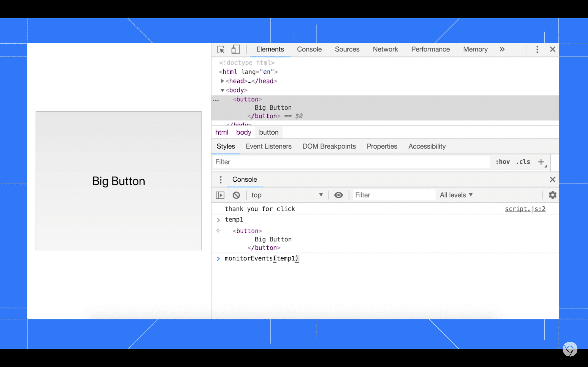Click the device toggle icon
Screen dimensions: 588x367
(235, 50)
